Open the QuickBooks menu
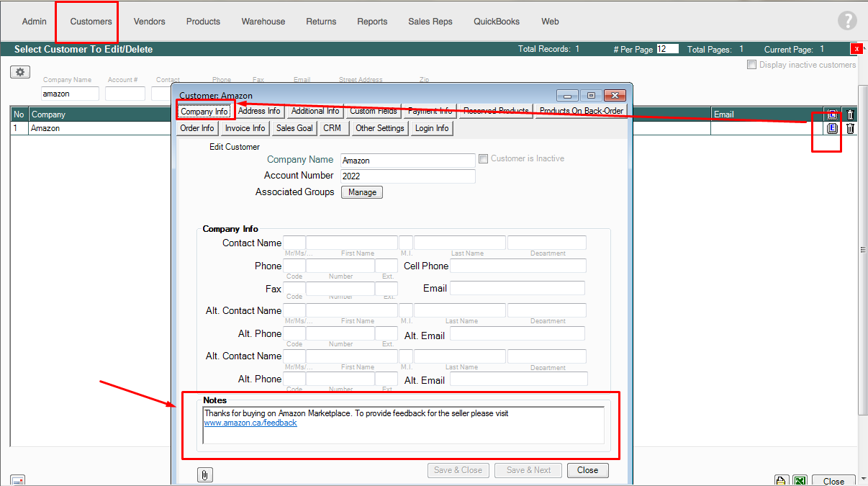 (496, 22)
